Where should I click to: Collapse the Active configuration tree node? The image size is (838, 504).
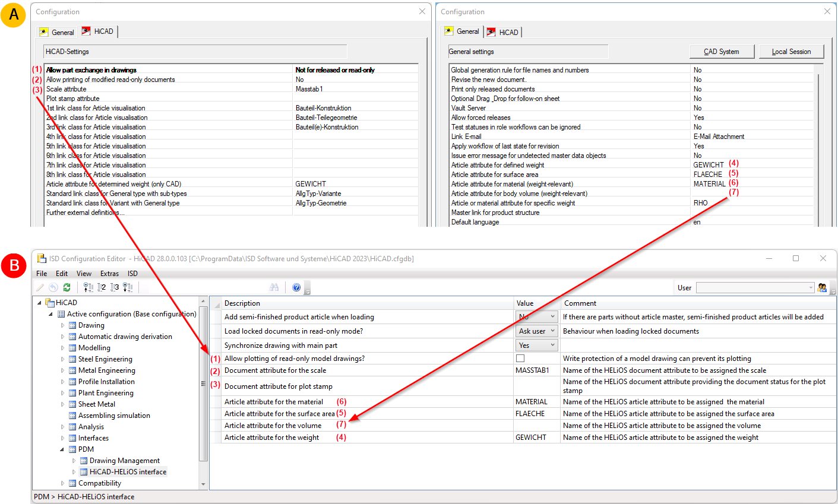[x=51, y=314]
